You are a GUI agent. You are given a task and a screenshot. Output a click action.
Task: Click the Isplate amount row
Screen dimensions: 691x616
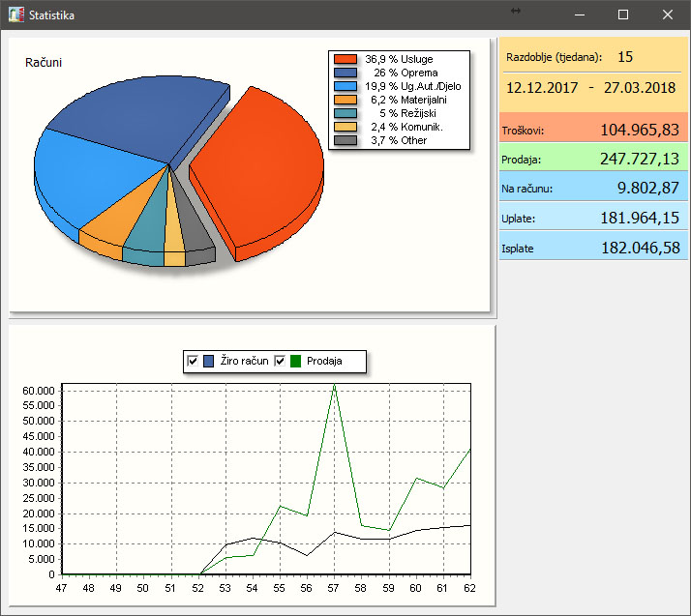pos(592,249)
